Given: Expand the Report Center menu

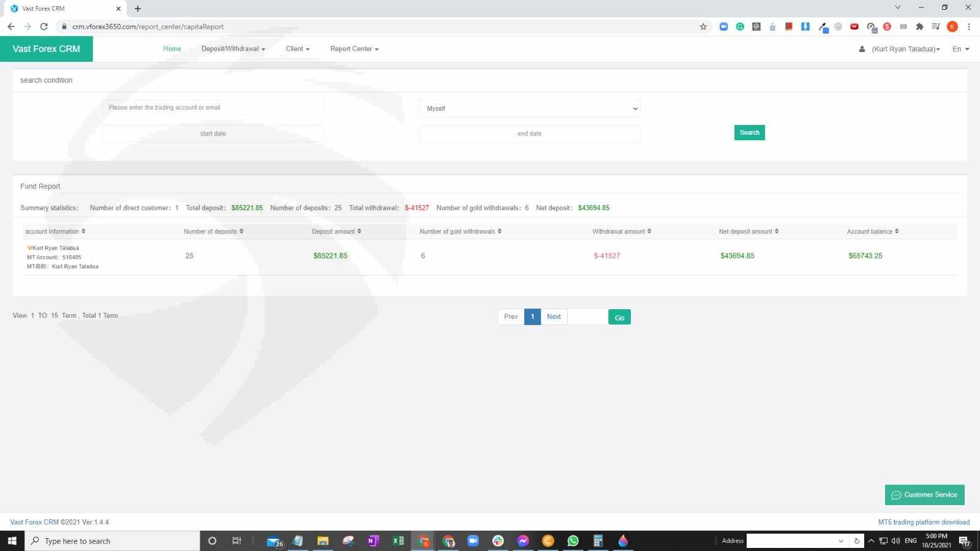Looking at the screenshot, I should pos(355,49).
